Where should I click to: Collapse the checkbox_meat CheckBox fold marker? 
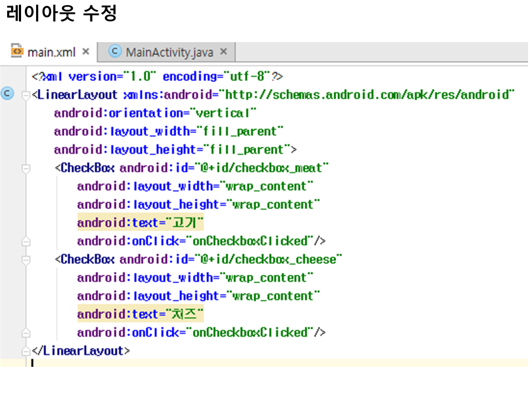point(25,168)
